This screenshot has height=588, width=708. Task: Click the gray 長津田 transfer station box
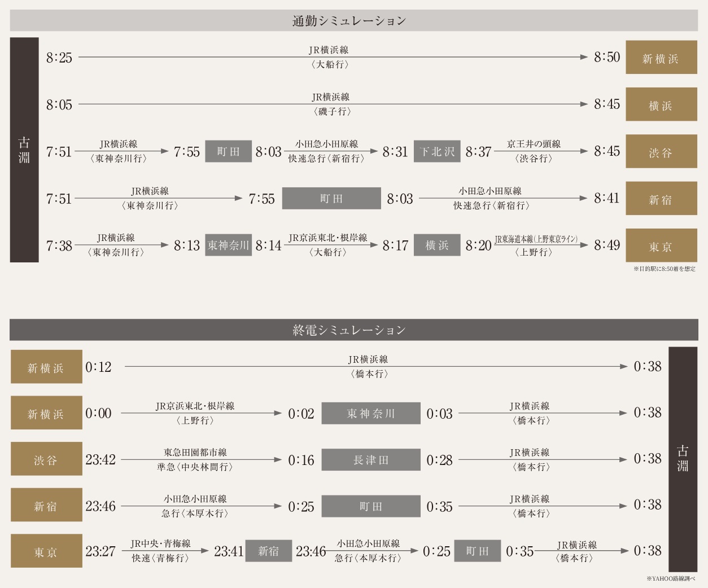(x=371, y=460)
